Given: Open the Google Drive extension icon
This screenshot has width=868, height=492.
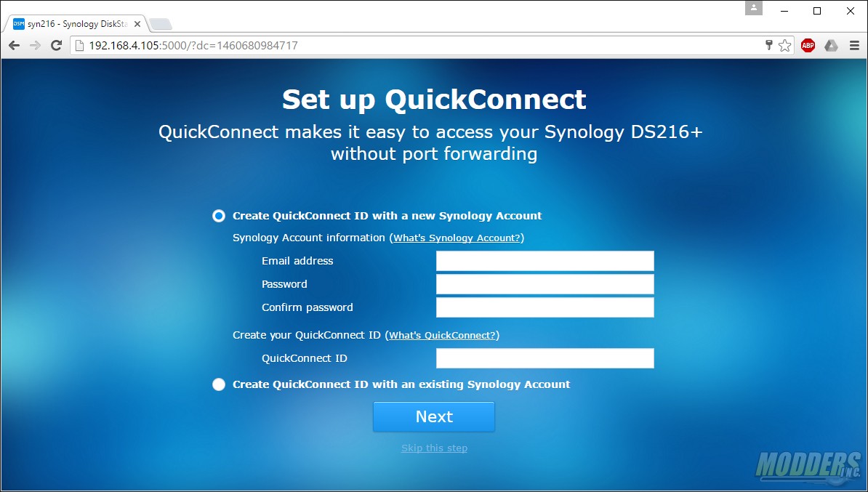Looking at the screenshot, I should click(x=831, y=45).
